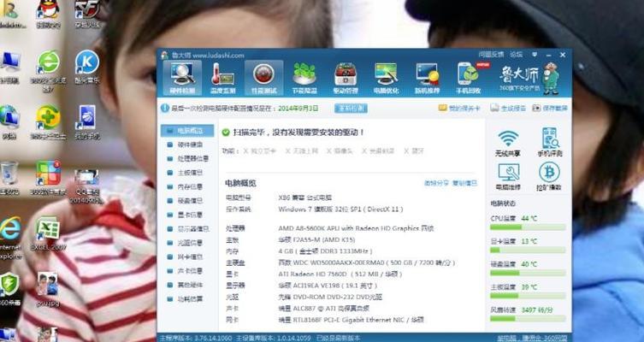Open Excel 2007 desktop shortcut

[x=48, y=233]
